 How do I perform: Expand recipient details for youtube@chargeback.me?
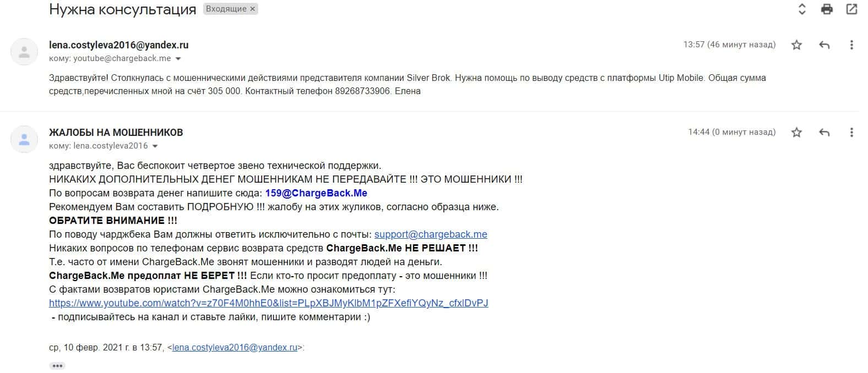(178, 58)
